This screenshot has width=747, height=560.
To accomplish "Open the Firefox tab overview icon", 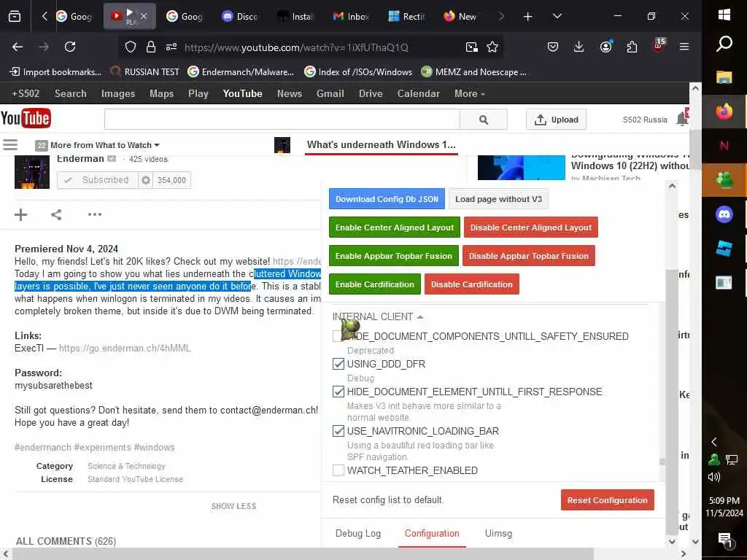I will [x=15, y=16].
